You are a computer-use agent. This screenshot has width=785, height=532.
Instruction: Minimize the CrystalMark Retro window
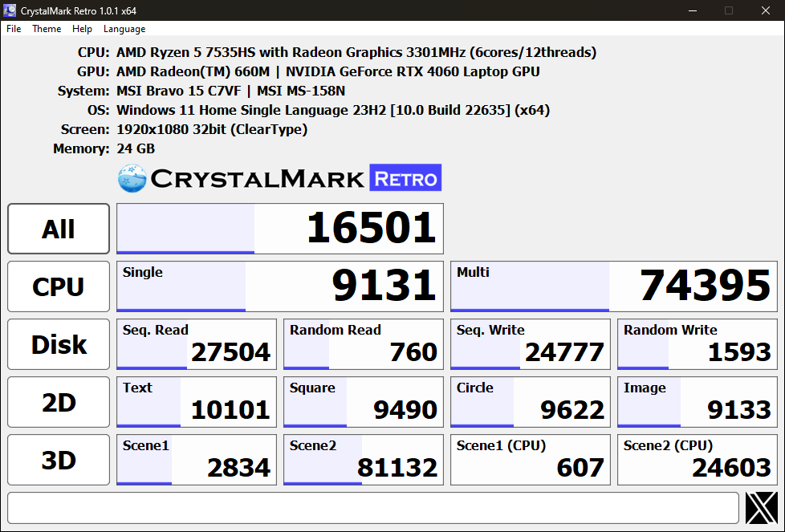pyautogui.click(x=693, y=10)
